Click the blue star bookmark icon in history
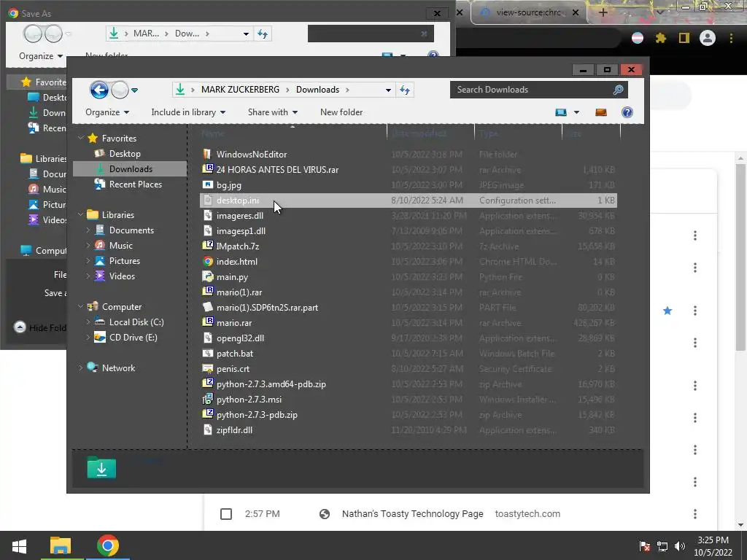The image size is (747, 560). click(667, 311)
